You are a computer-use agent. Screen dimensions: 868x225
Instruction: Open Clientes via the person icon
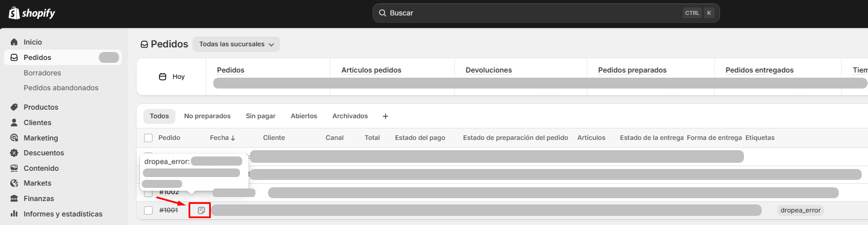point(14,123)
